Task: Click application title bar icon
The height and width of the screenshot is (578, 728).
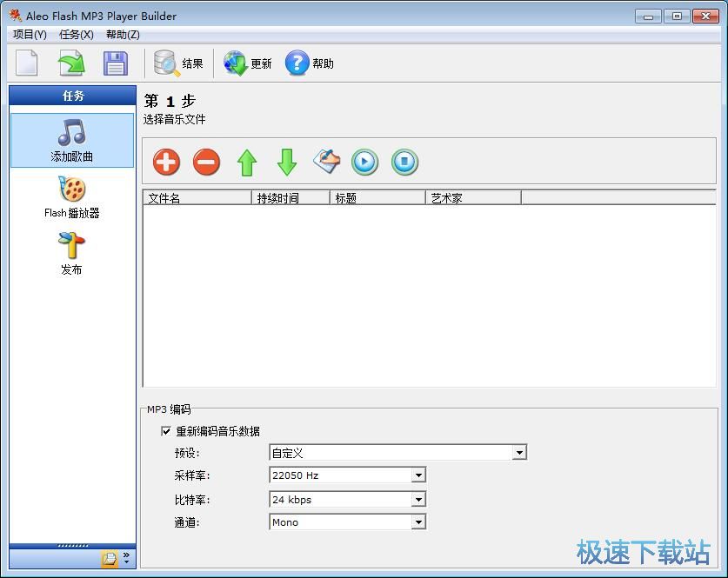Action: tap(16, 16)
